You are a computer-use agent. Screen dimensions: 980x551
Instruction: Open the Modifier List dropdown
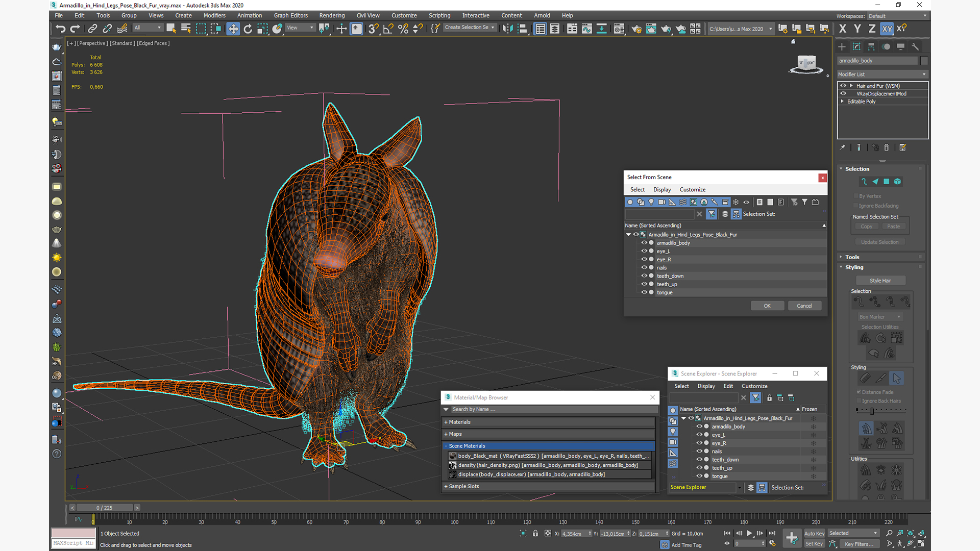pos(882,74)
